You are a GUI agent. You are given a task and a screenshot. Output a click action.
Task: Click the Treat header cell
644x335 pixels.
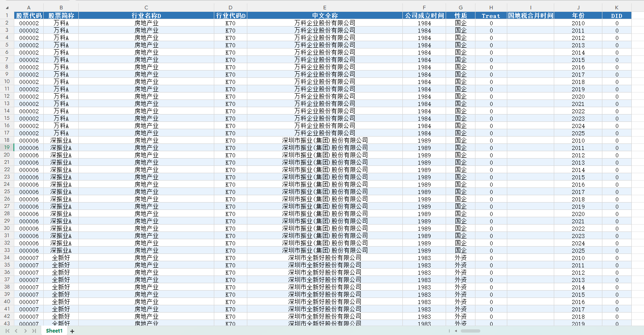click(x=491, y=15)
